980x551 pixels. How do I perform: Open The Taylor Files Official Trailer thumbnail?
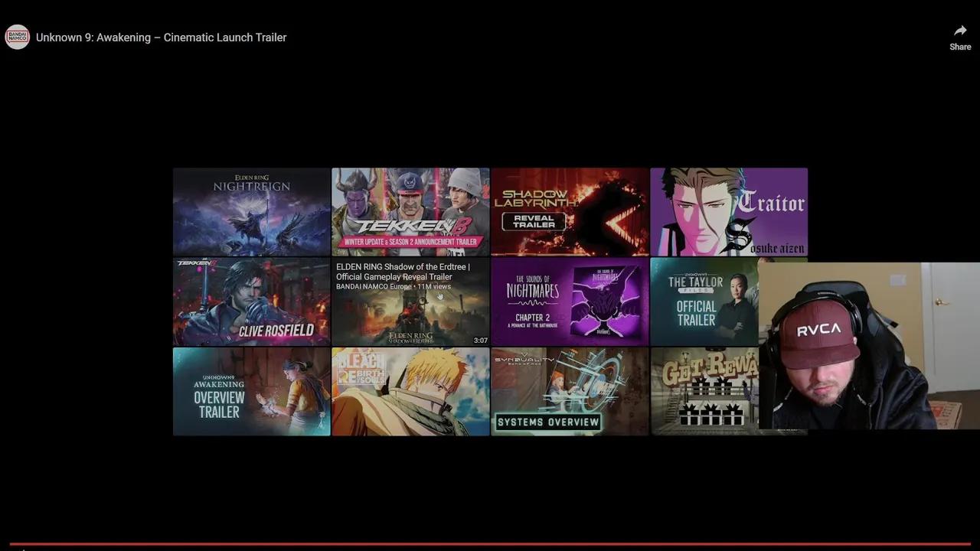click(704, 302)
